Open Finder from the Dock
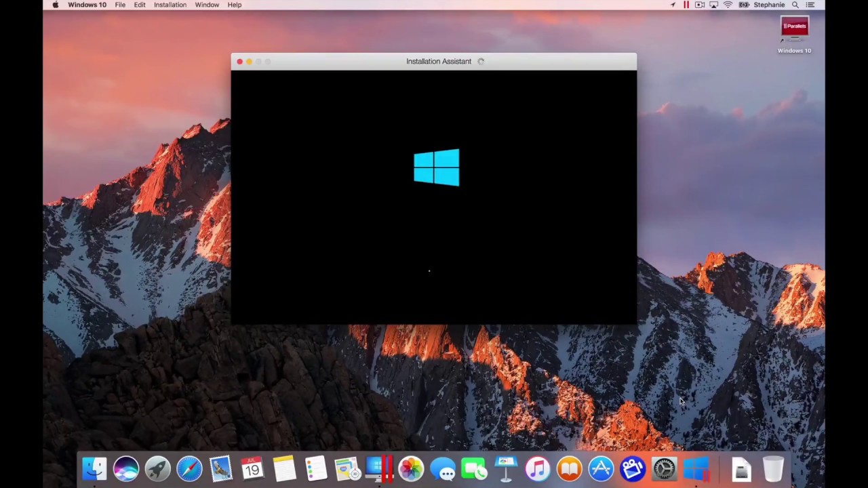 94,469
